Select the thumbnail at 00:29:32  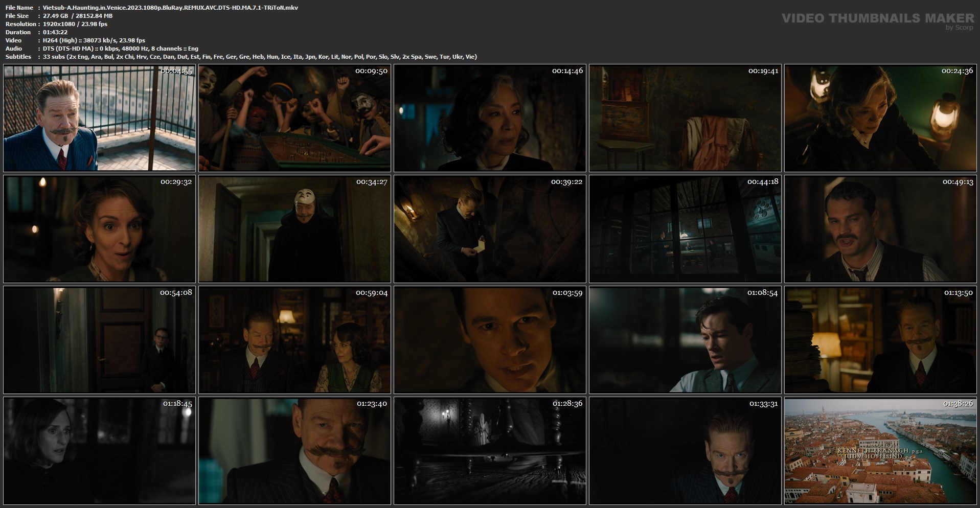pyautogui.click(x=99, y=229)
